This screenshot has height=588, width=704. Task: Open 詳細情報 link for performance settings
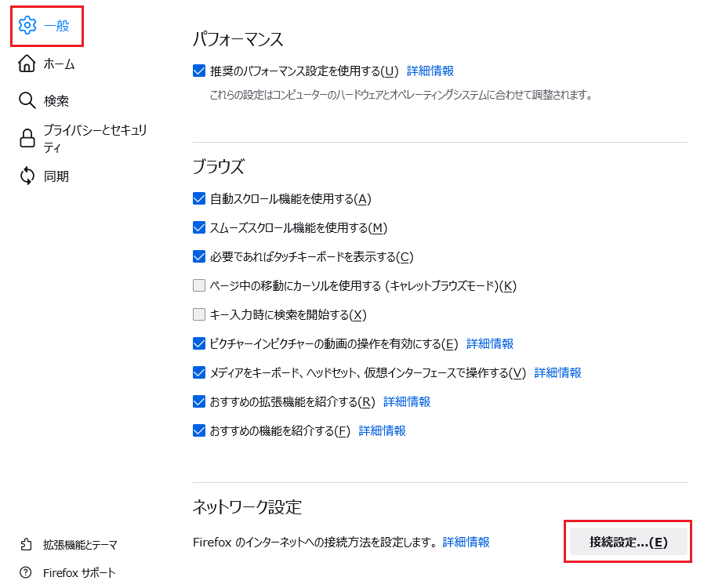(430, 71)
